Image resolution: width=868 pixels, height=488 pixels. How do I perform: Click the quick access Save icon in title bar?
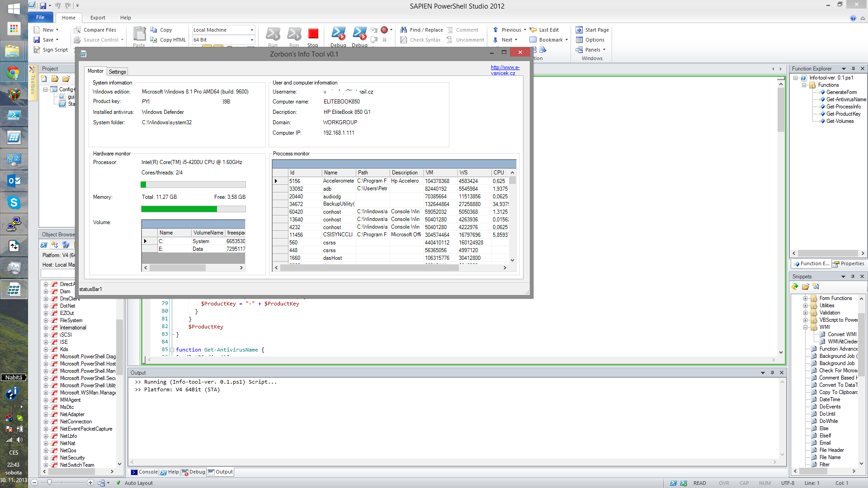(43, 6)
